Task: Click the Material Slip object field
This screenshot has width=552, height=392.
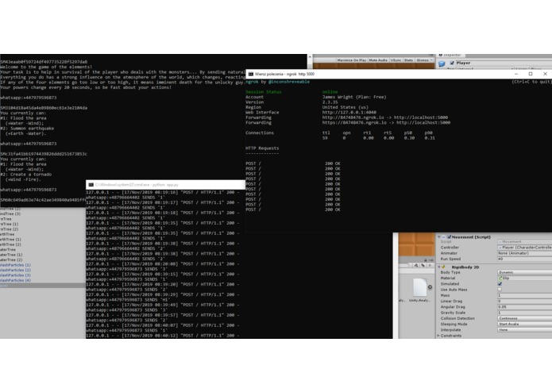Action: (524, 278)
